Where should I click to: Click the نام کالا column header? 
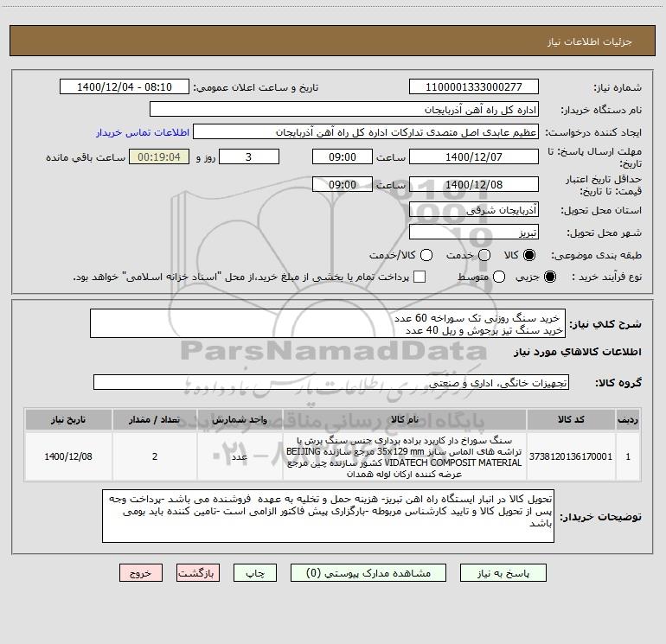tap(405, 419)
